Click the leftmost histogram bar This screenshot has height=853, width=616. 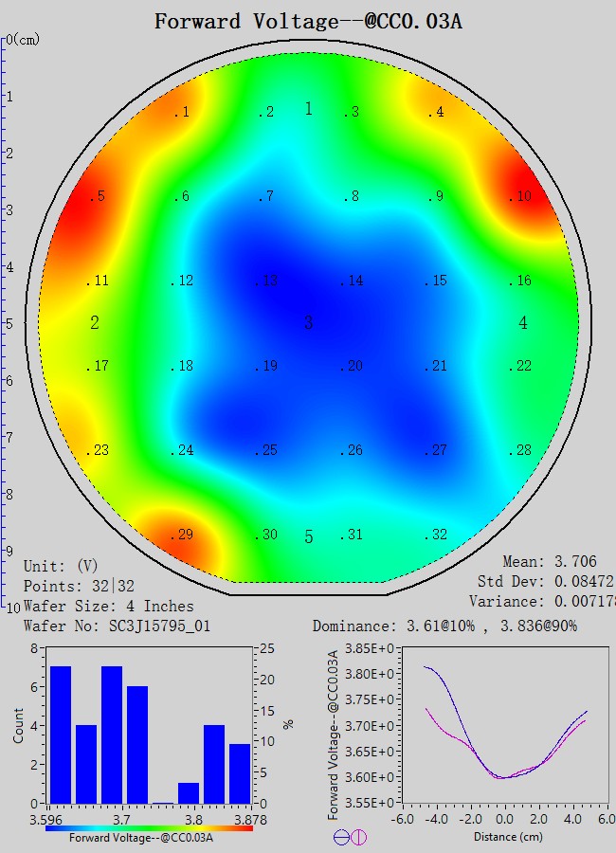click(x=60, y=735)
